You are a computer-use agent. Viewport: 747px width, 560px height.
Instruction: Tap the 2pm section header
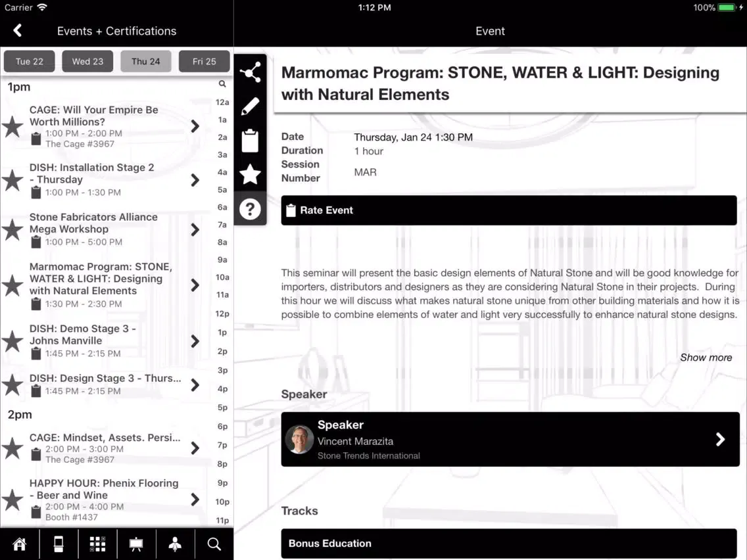[x=20, y=415]
